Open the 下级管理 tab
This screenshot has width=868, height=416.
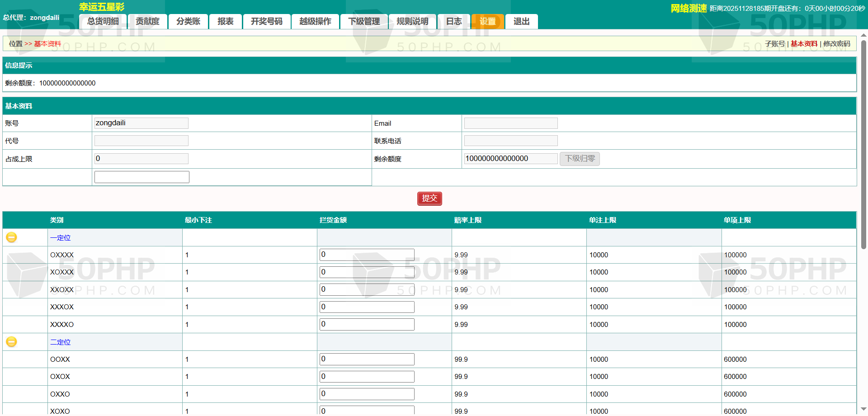point(364,21)
